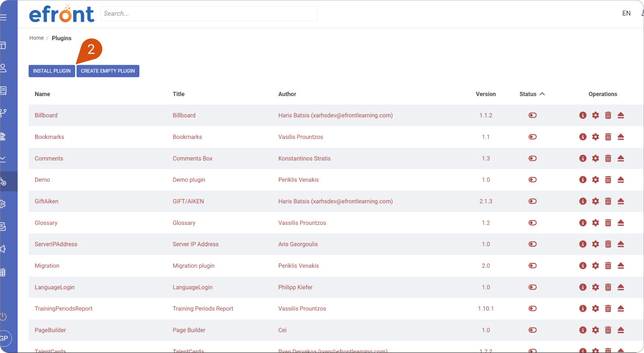This screenshot has height=353, width=644.
Task: Select the 'Migration plugin' title cell
Action: click(194, 266)
